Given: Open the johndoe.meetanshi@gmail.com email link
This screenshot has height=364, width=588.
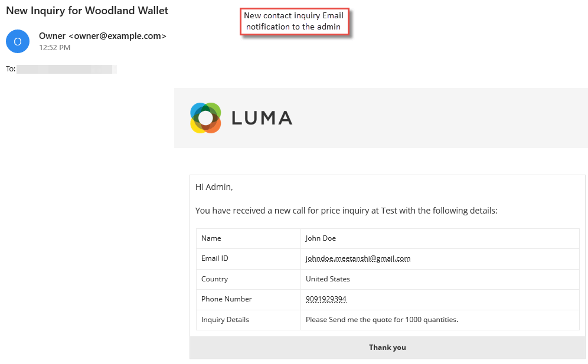Looking at the screenshot, I should (x=358, y=258).
